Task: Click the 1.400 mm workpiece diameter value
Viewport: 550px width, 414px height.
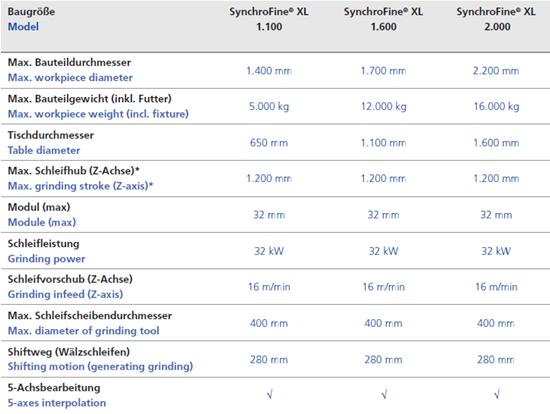Action: [269, 71]
